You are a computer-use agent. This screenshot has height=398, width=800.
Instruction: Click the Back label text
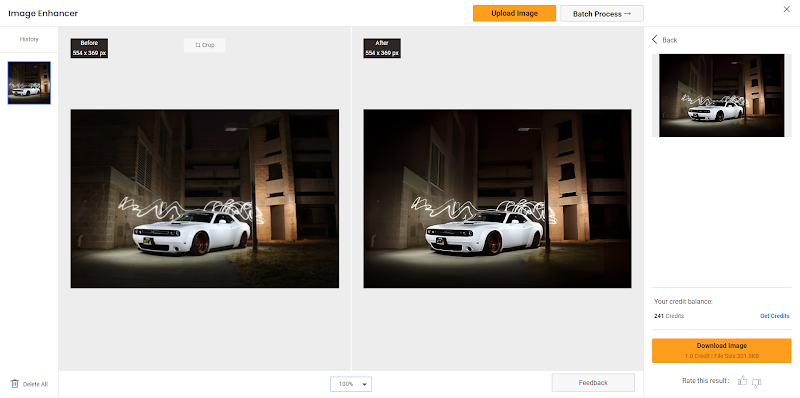click(x=669, y=40)
